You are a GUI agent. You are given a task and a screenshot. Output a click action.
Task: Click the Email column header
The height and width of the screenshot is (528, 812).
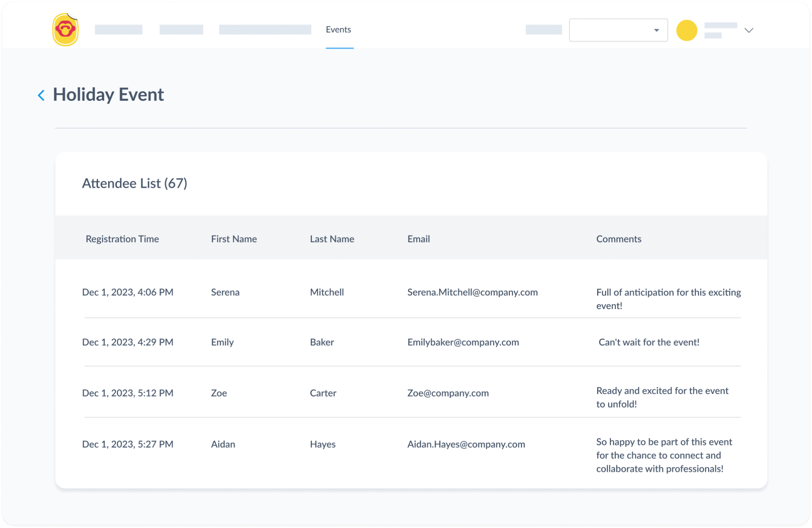point(418,239)
